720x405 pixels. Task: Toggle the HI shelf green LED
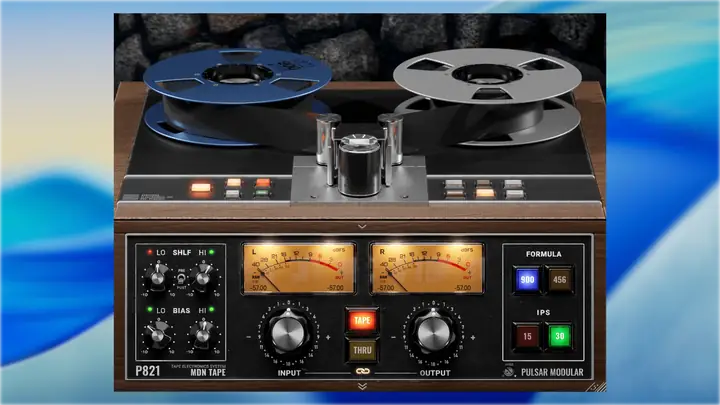pos(212,252)
